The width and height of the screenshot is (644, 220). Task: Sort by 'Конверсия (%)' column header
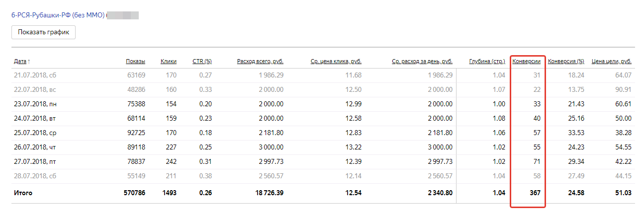tap(566, 61)
